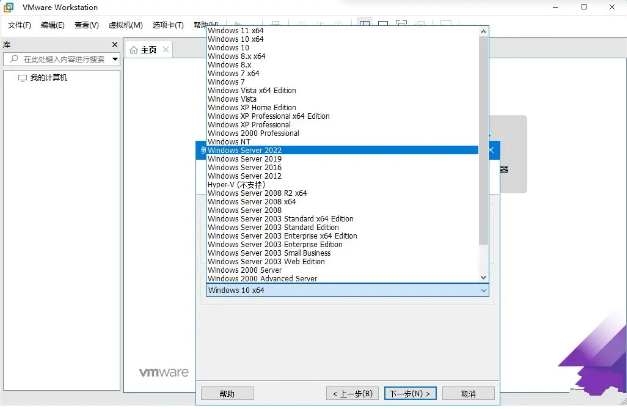This screenshot has height=409, width=627.
Task: Select Windows Server 2003 Web Edition
Action: point(342,261)
